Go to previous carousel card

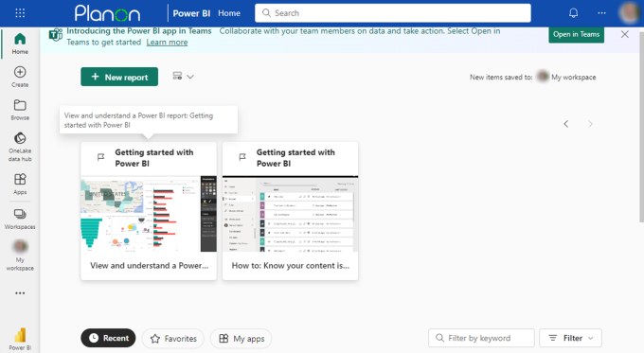tap(566, 124)
